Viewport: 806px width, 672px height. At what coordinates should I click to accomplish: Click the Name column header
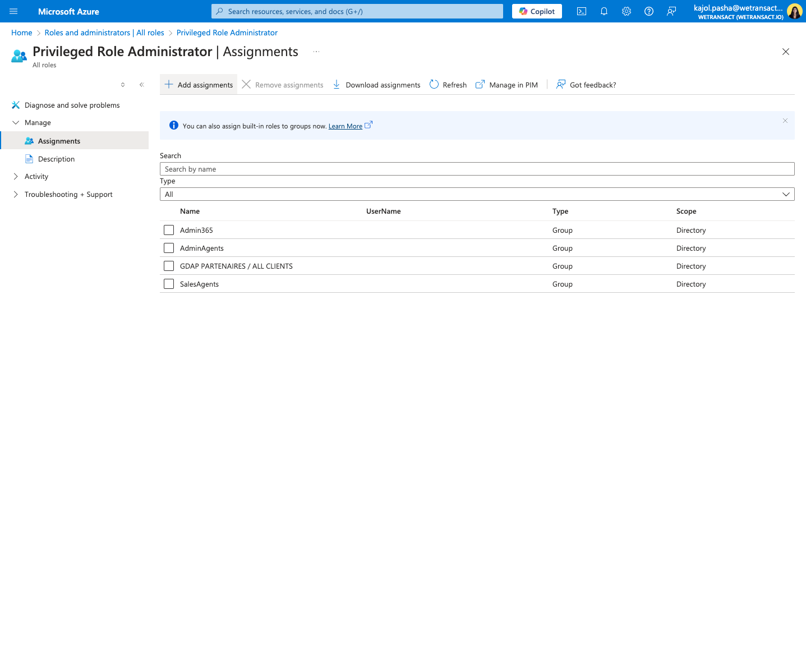click(x=190, y=211)
